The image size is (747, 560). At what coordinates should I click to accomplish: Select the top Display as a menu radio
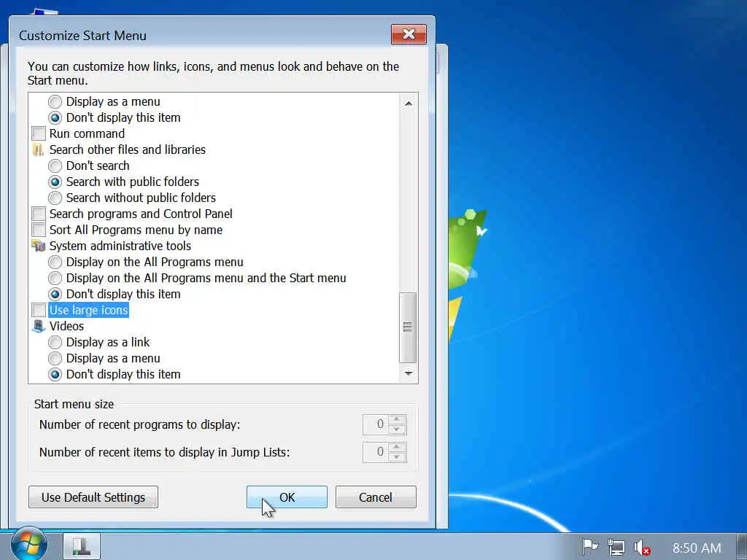[55, 102]
